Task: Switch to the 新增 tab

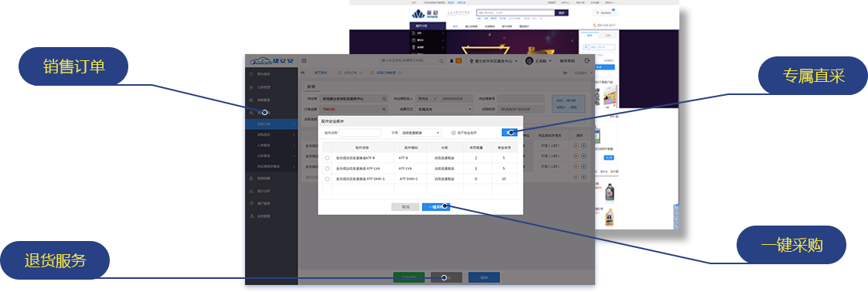Action: point(311,87)
